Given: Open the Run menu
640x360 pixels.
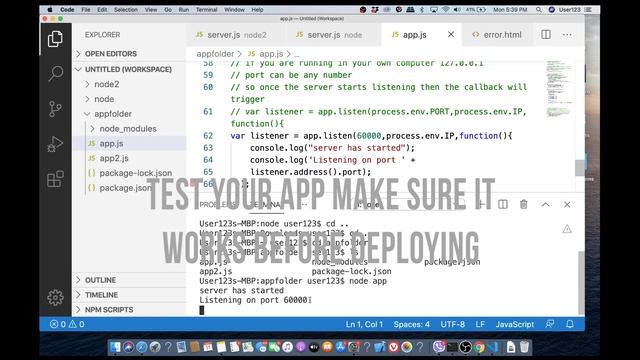Looking at the screenshot, I should (x=184, y=9).
